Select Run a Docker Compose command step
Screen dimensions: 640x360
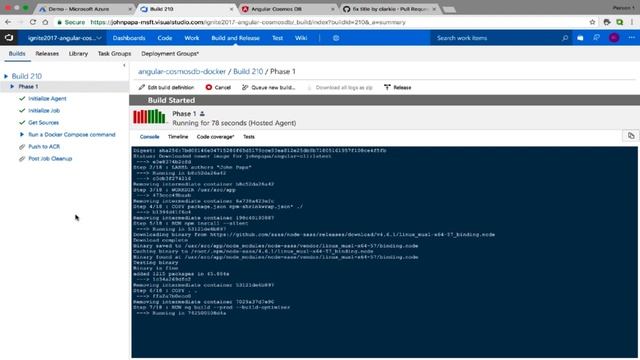[72, 135]
